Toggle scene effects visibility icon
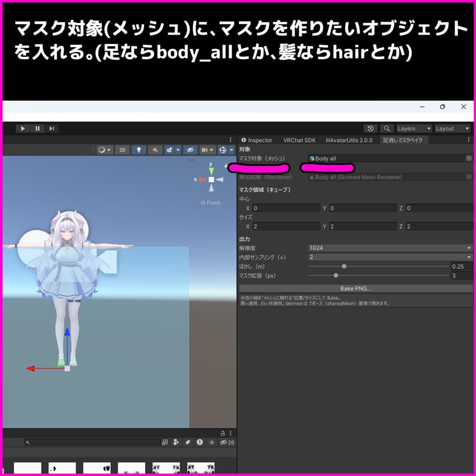This screenshot has width=476, height=476. coord(170,150)
